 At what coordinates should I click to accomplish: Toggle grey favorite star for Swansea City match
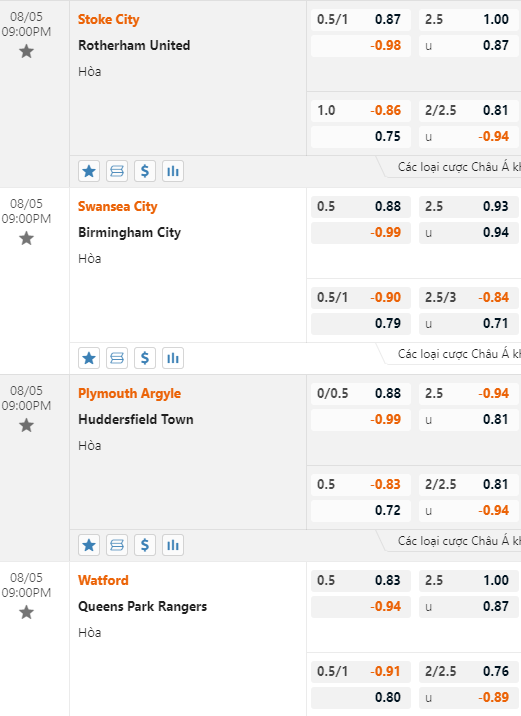(x=26, y=238)
